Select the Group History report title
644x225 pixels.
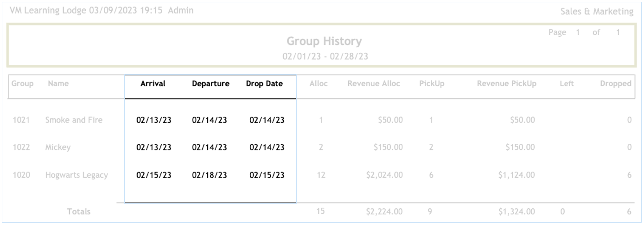[324, 42]
